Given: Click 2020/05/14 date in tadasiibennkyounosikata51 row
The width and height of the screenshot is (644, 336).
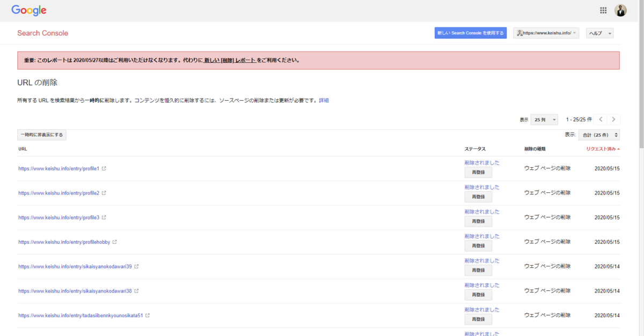Looking at the screenshot, I should point(607,316).
